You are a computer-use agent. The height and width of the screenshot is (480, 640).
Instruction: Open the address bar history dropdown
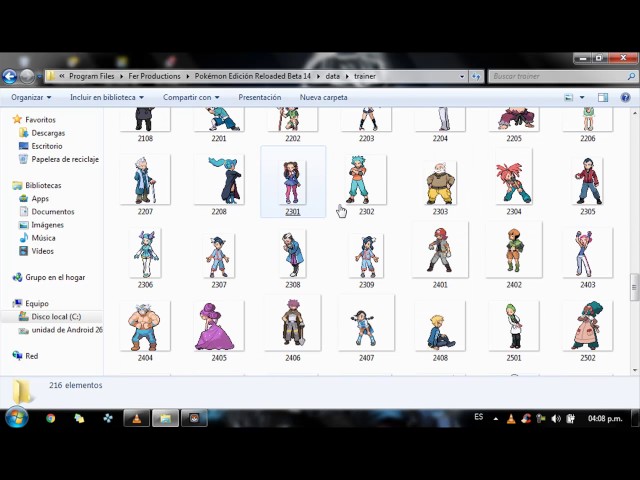(462, 76)
